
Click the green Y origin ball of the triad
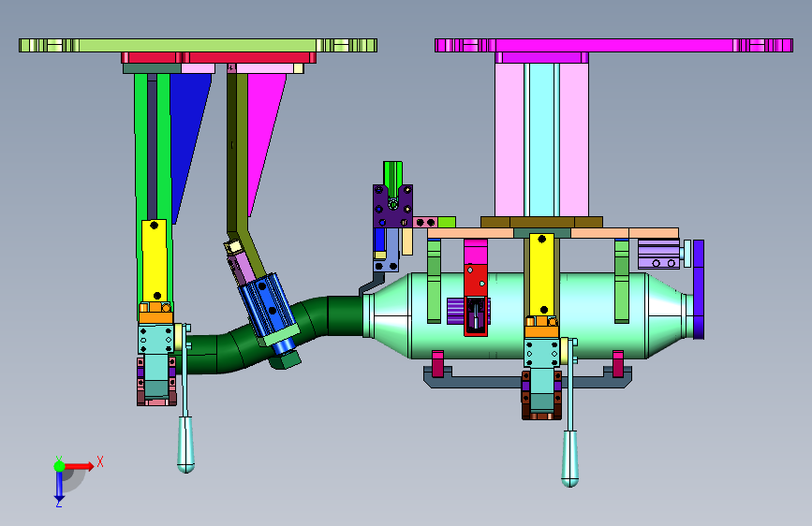[59, 466]
